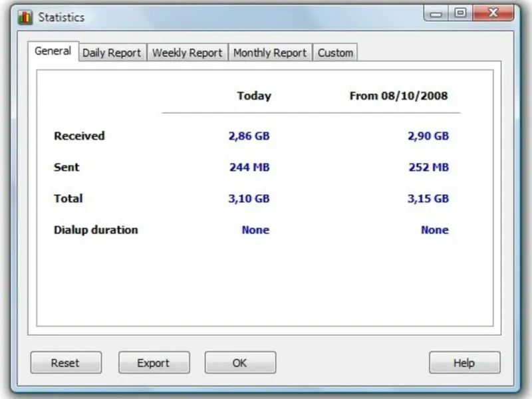
Task: Click the Statistics window title text
Action: (x=61, y=17)
